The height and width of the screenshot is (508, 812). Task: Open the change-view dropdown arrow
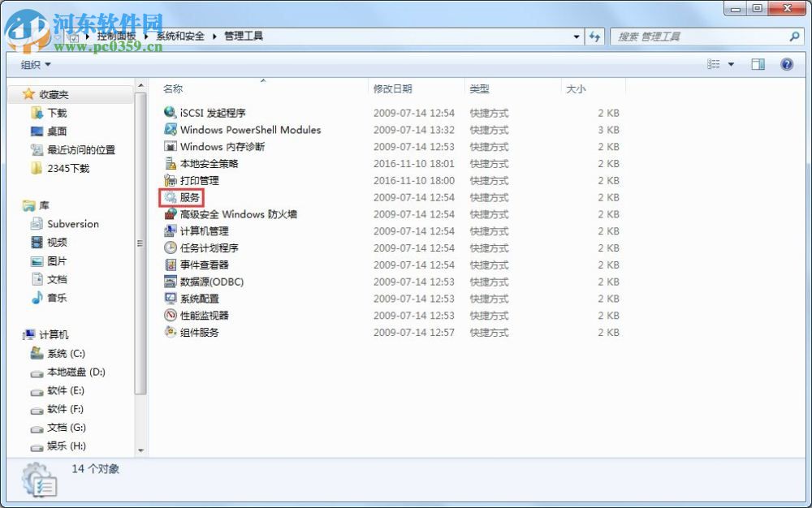732,64
